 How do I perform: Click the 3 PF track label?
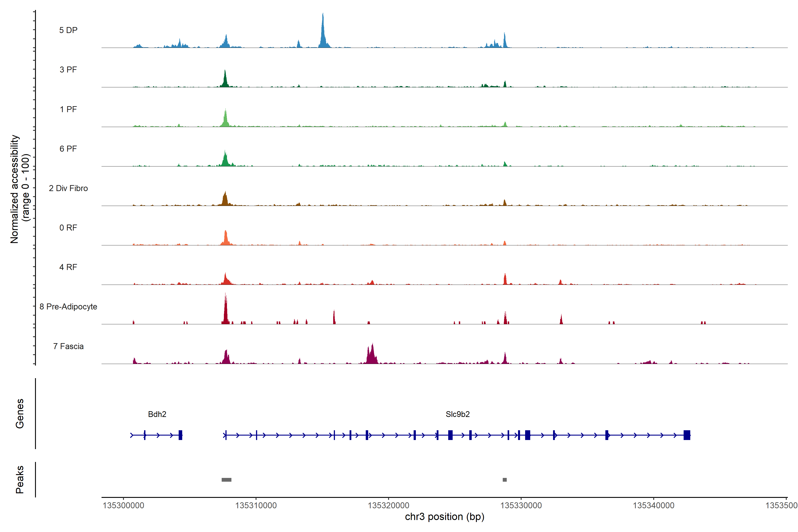click(68, 70)
